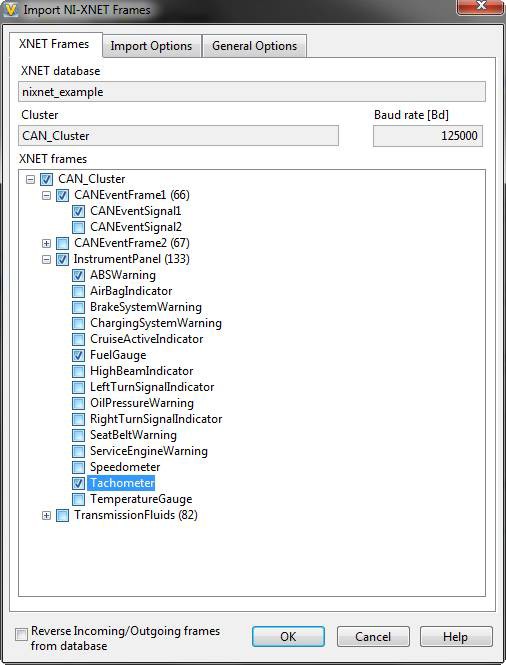
Task: Collapse the CANEventFrame1 (66) node
Action: [46, 196]
